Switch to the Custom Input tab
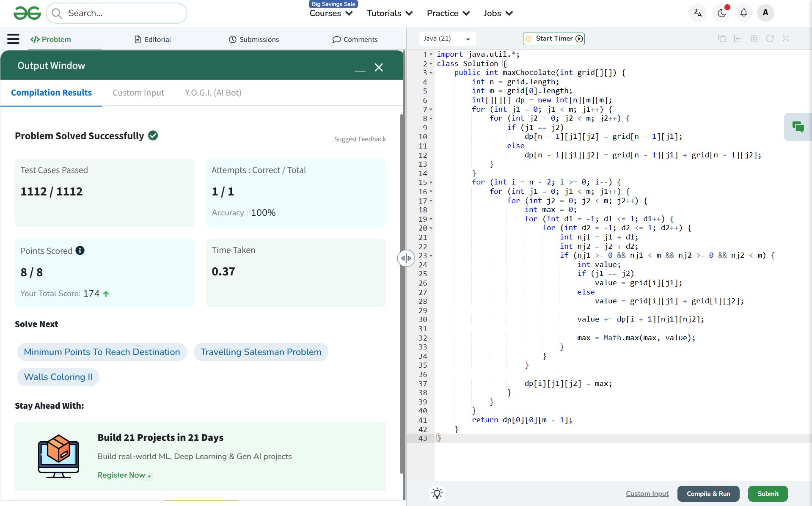 point(138,93)
